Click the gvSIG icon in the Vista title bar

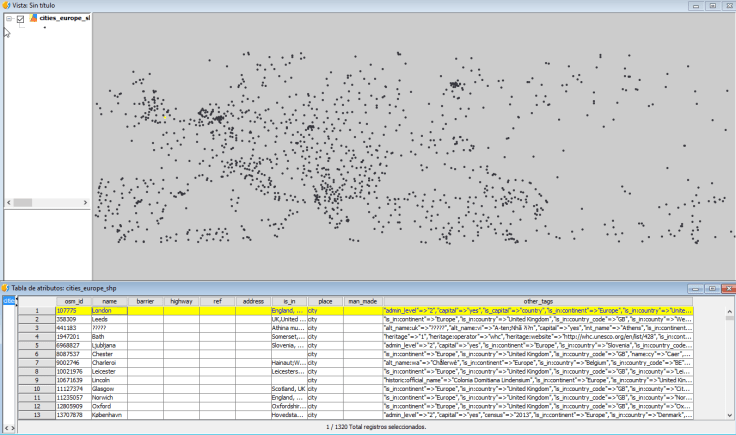pyautogui.click(x=6, y=5)
